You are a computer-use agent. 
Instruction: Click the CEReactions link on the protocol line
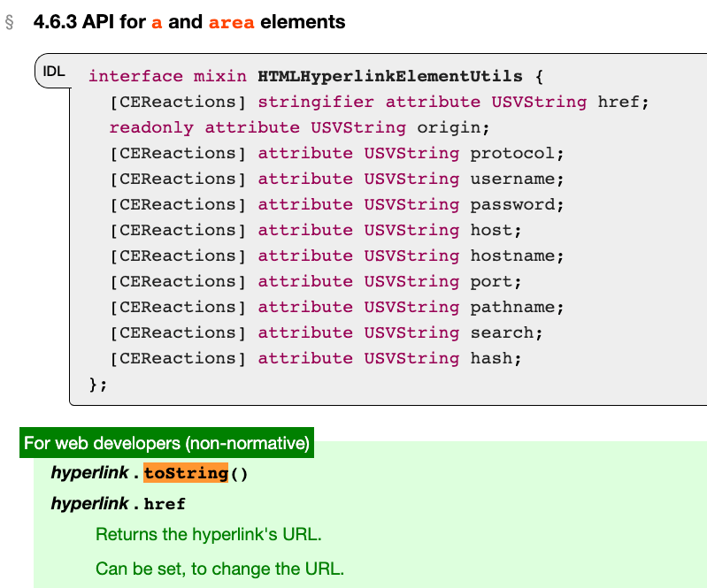[178, 153]
